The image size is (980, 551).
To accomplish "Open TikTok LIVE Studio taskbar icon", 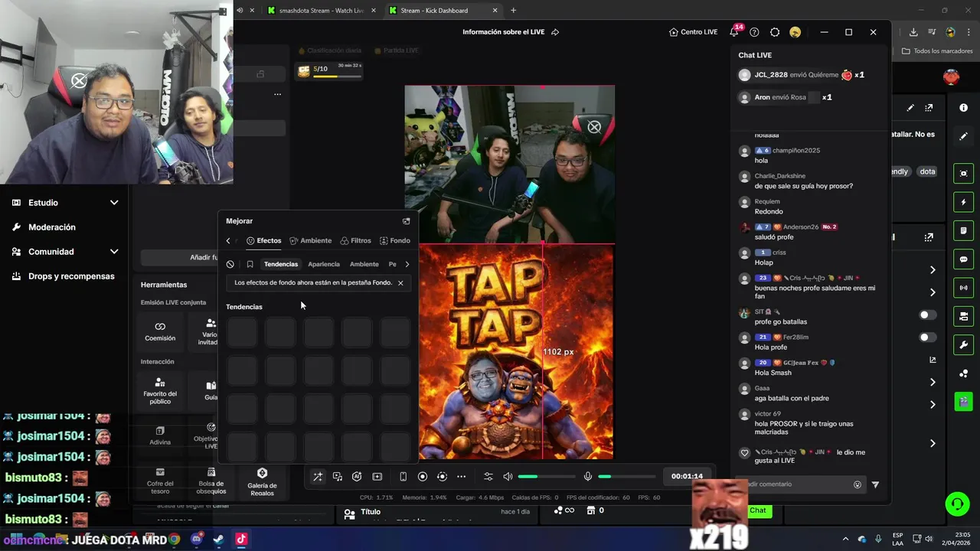I will point(241,539).
